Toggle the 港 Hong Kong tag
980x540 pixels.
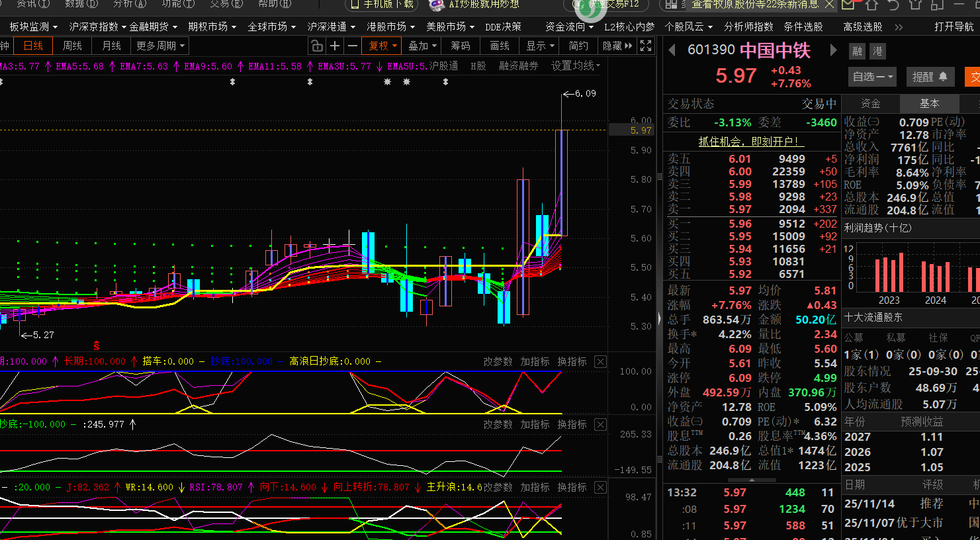(x=877, y=51)
